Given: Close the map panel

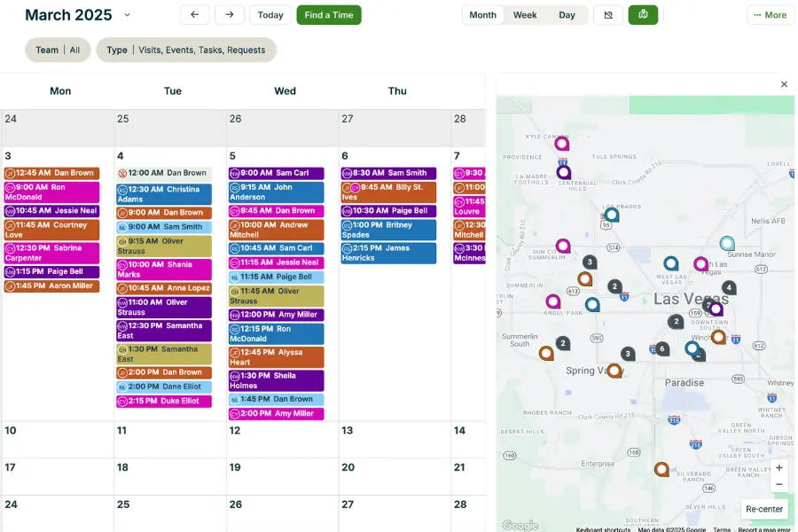Looking at the screenshot, I should click(785, 84).
